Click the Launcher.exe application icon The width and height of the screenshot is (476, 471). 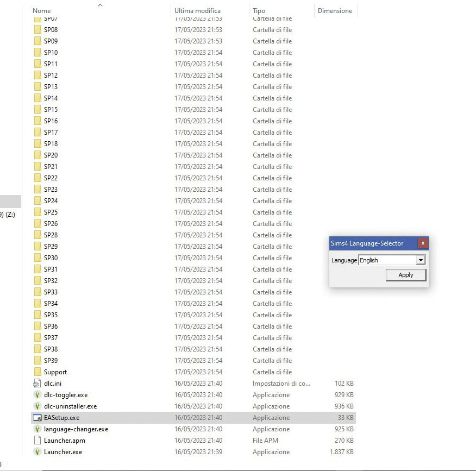tap(37, 452)
